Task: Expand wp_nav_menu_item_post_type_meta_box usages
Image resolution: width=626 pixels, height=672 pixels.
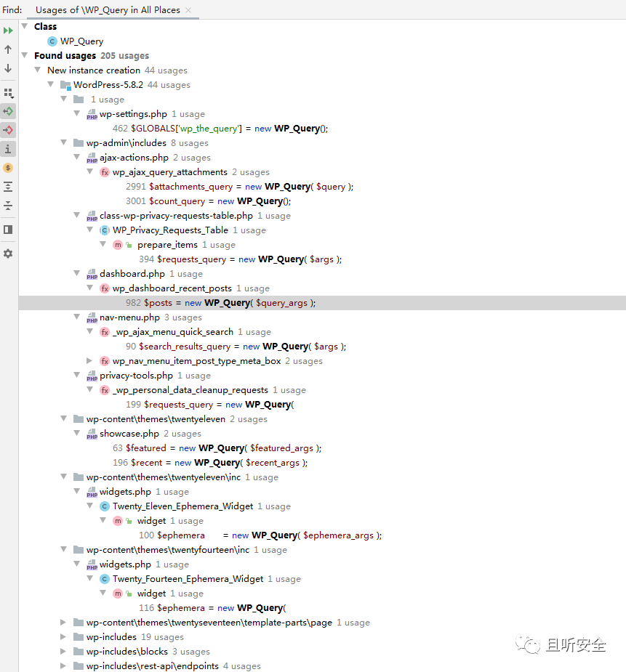Action: [x=89, y=360]
